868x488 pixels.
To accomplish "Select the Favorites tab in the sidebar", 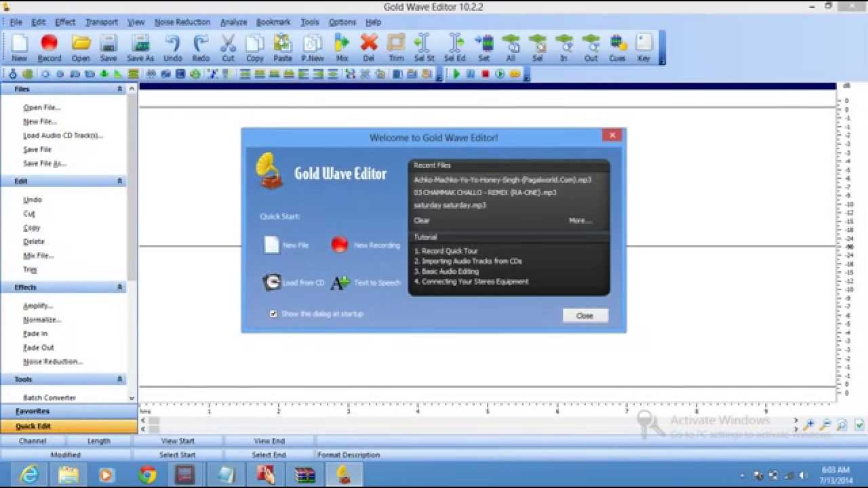I will [68, 411].
